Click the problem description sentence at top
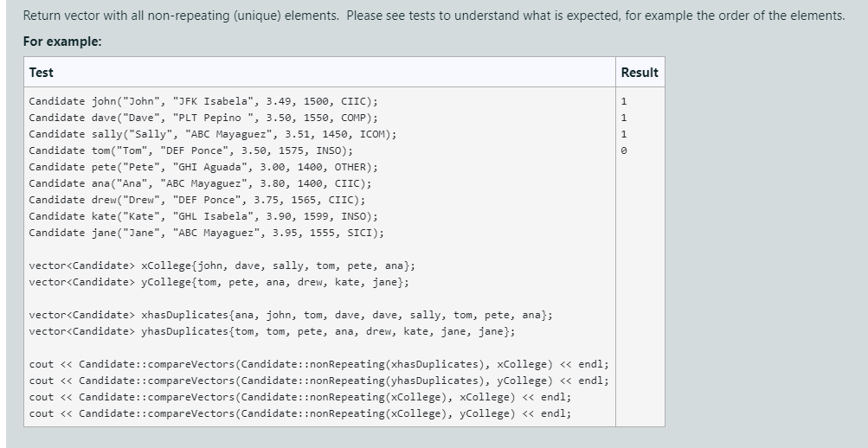This screenshot has width=868, height=448. pyautogui.click(x=434, y=16)
